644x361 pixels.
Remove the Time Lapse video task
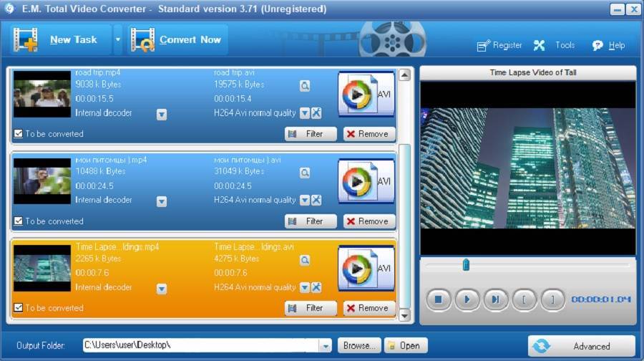tap(369, 308)
